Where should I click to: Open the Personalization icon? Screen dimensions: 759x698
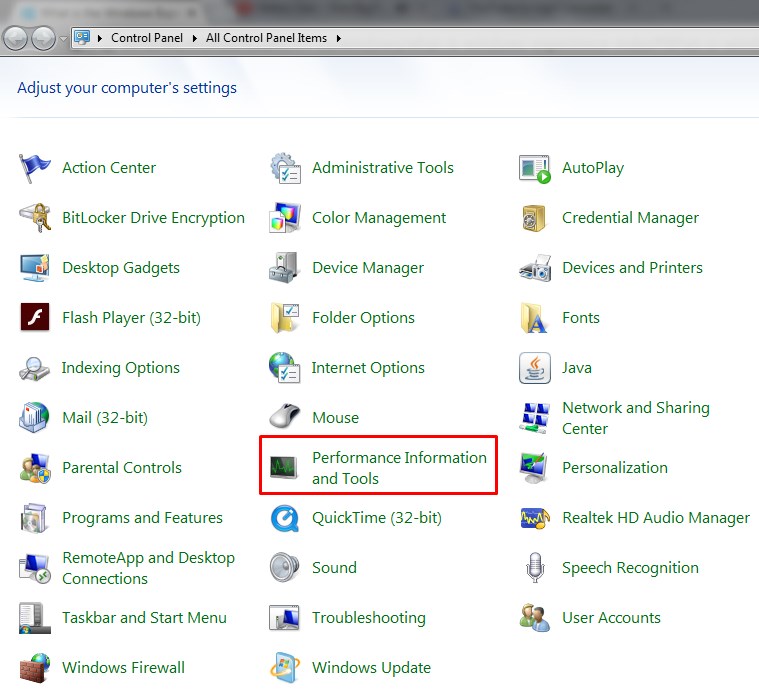tap(533, 468)
